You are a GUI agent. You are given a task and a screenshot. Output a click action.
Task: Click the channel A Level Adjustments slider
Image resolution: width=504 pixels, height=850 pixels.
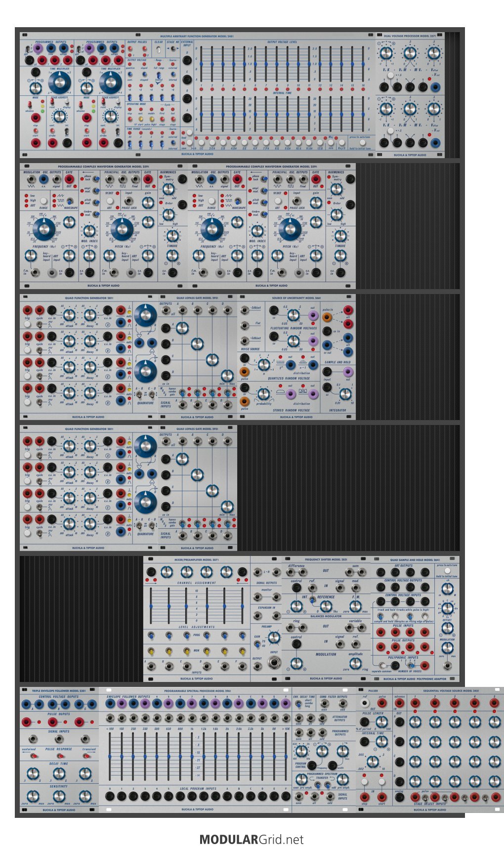point(151,606)
